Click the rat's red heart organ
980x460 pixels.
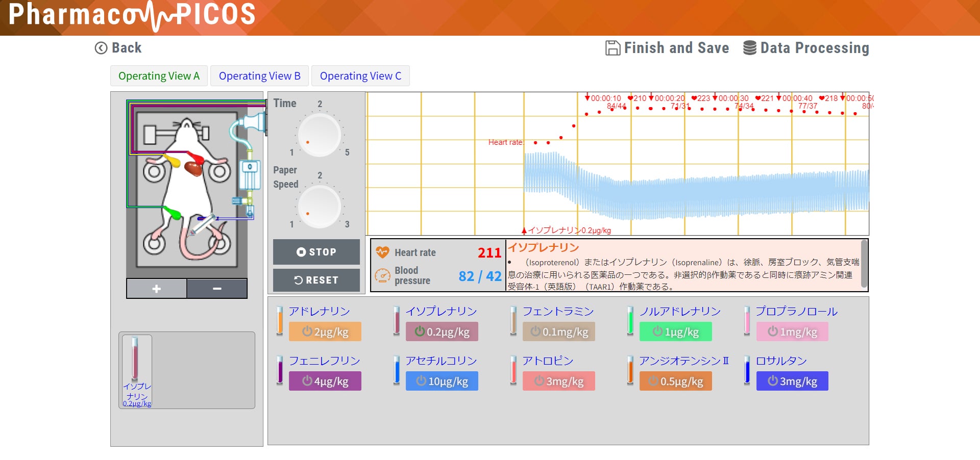[x=193, y=168]
